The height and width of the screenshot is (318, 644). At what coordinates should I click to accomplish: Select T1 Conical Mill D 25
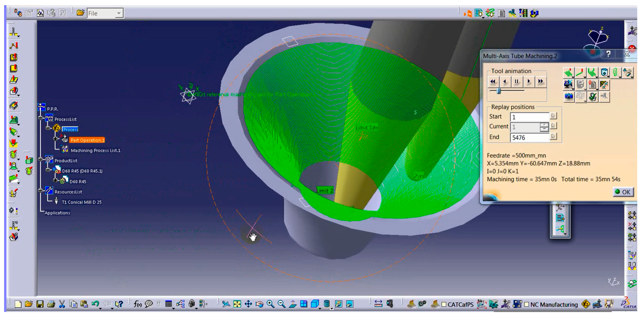point(81,202)
